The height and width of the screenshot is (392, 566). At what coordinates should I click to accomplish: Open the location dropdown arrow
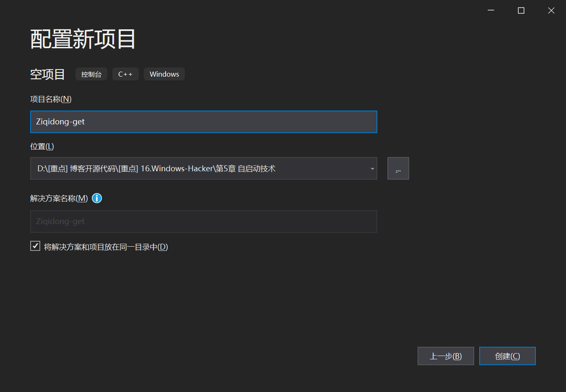coord(372,169)
